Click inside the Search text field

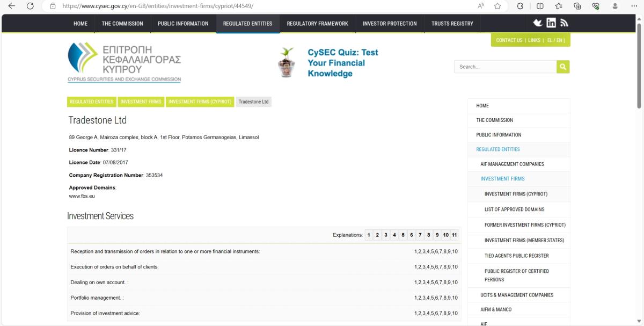tap(504, 67)
